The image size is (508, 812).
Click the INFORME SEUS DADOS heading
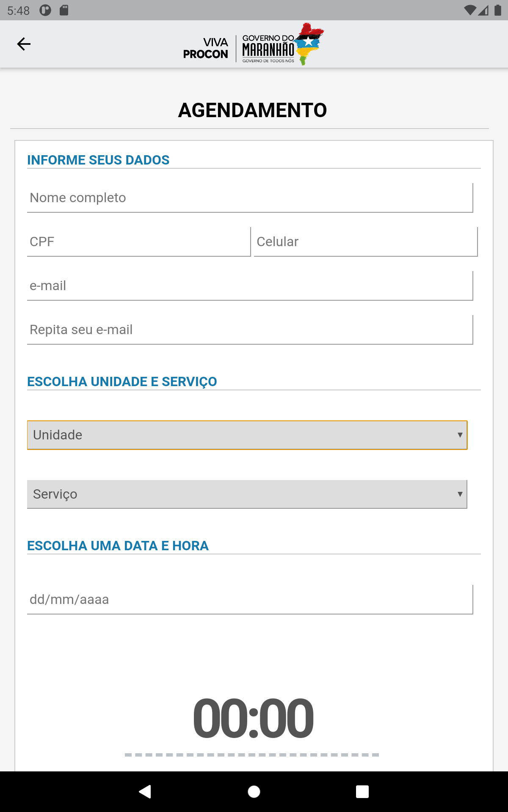(x=98, y=160)
